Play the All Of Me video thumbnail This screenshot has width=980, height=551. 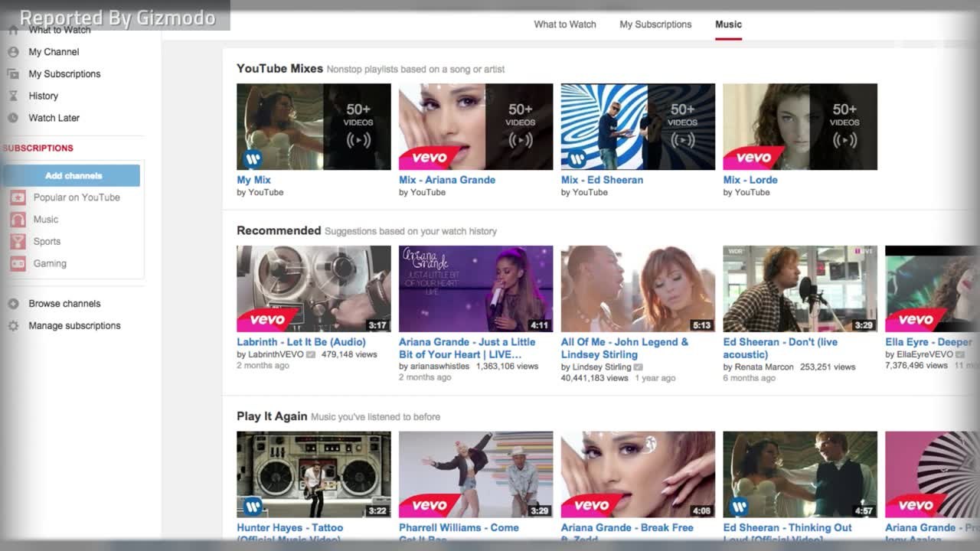point(638,289)
